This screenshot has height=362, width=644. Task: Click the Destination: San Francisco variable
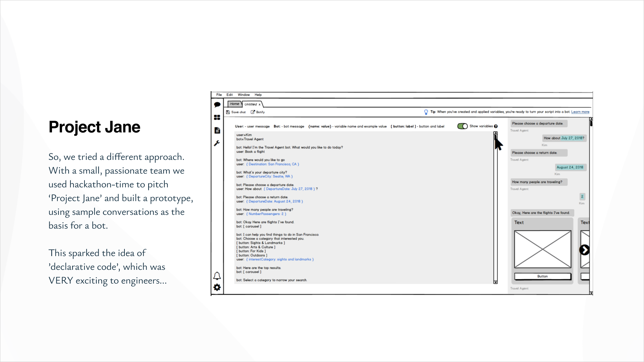click(273, 164)
